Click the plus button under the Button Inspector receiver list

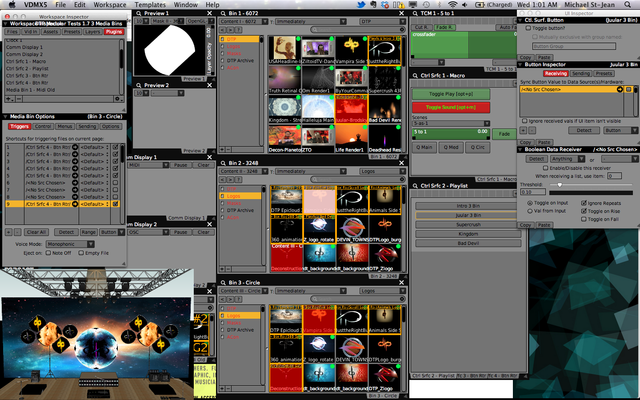pos(523,130)
